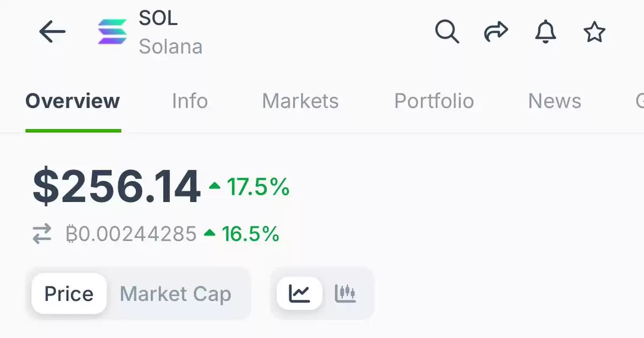Click the $256.14 price value
The height and width of the screenshot is (338, 644).
[x=116, y=187]
